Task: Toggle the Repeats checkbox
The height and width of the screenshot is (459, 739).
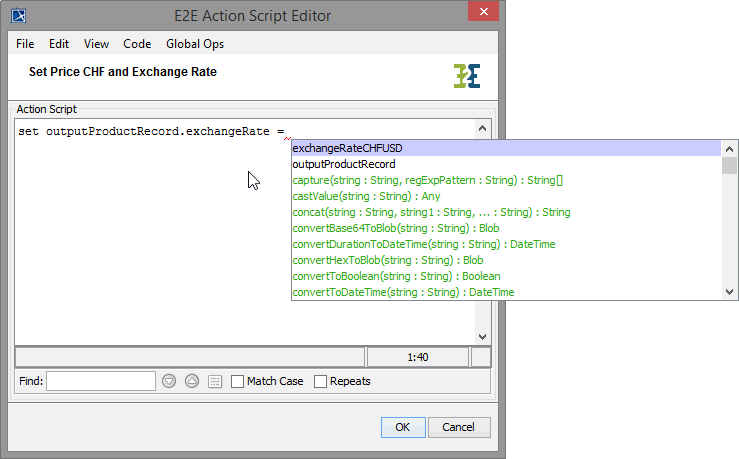Action: click(321, 381)
